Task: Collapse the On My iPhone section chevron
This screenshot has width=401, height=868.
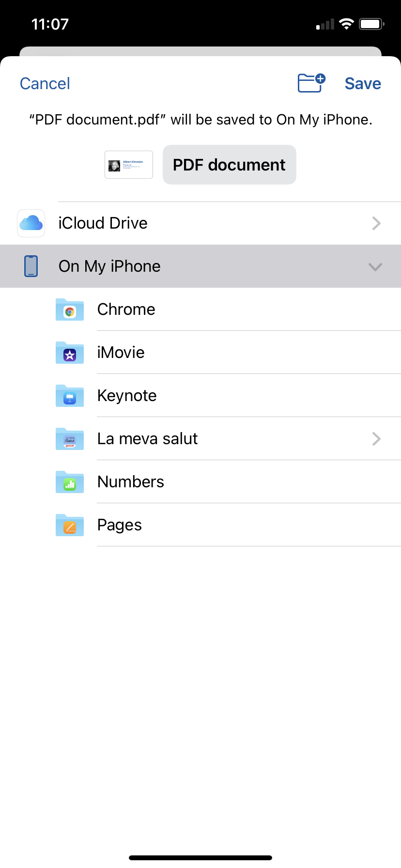Action: tap(375, 267)
